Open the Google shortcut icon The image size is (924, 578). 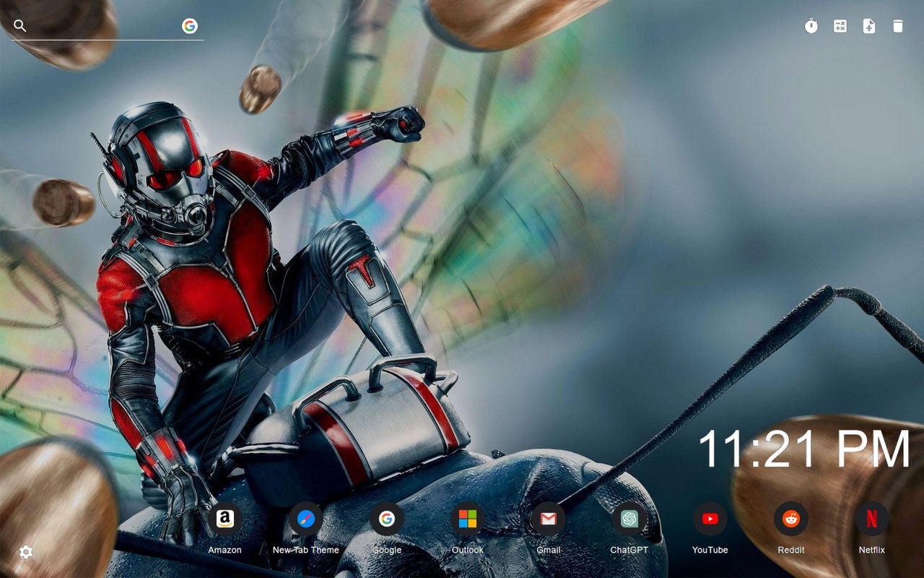click(x=387, y=519)
